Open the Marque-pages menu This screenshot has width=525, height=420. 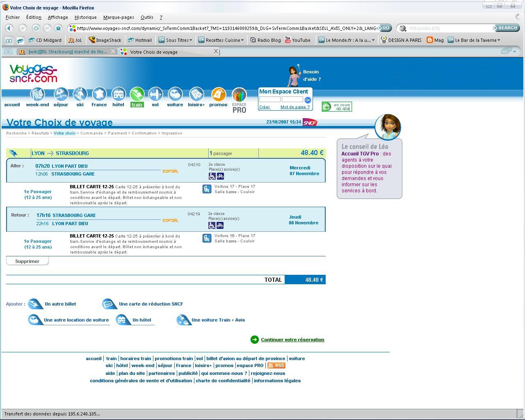[119, 17]
